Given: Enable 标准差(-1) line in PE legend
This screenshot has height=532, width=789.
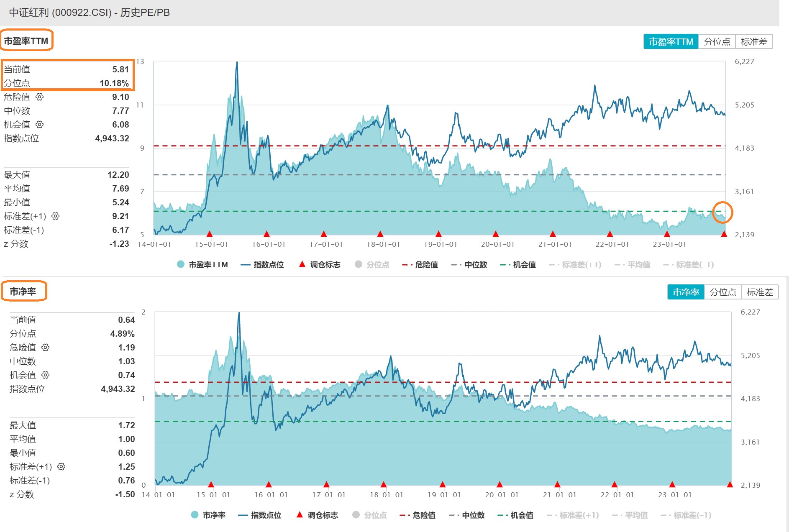Looking at the screenshot, I should pyautogui.click(x=689, y=265).
